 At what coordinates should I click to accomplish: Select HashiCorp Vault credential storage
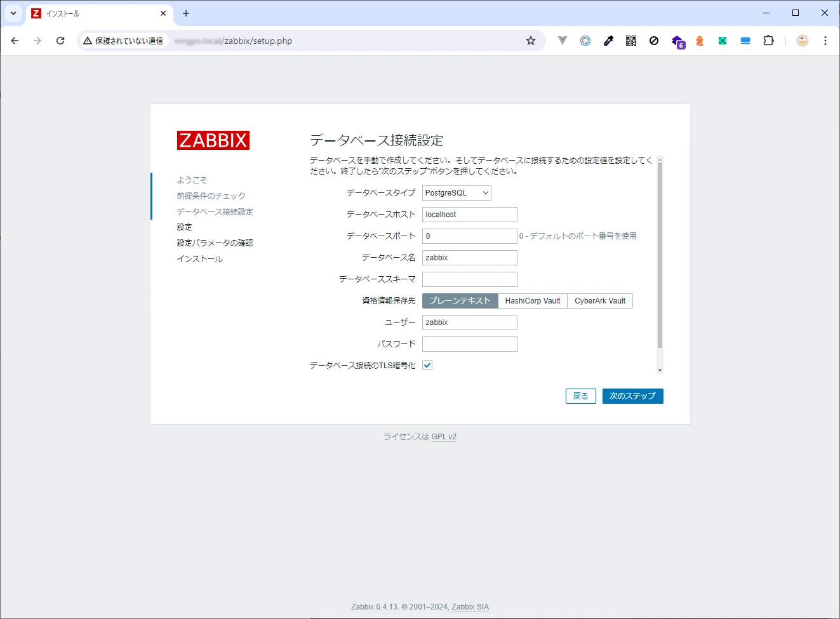(533, 301)
